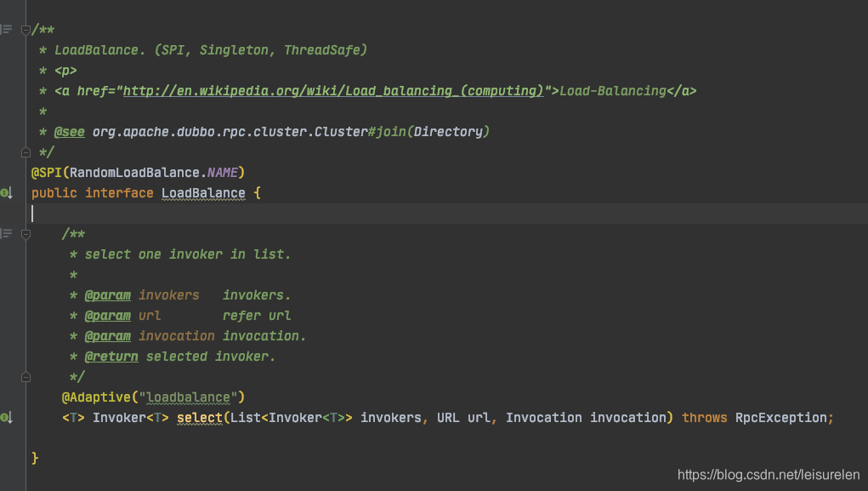
Task: Collapse select Javadoc at its opening /** marker
Action: (x=26, y=234)
